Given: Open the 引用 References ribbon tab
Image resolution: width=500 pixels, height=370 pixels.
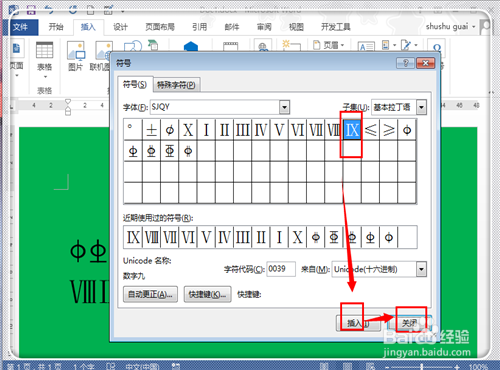Looking at the screenshot, I should (x=199, y=27).
